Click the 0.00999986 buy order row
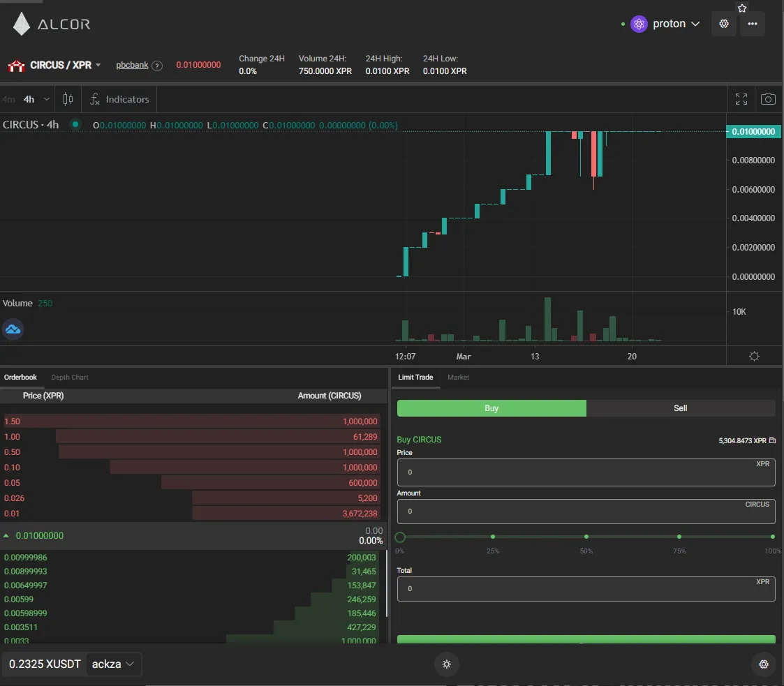 (x=191, y=558)
